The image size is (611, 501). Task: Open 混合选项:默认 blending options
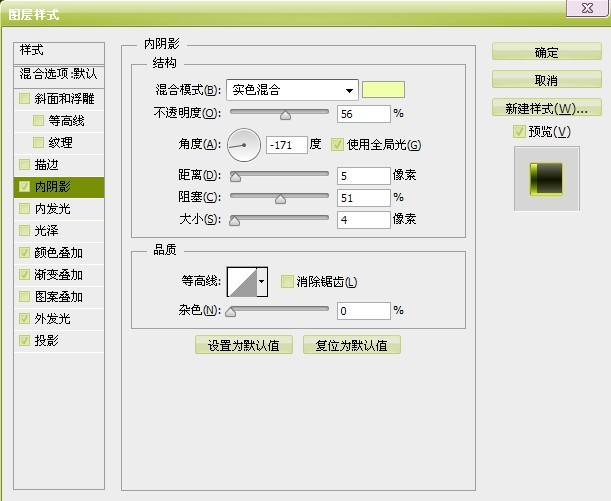[59, 74]
